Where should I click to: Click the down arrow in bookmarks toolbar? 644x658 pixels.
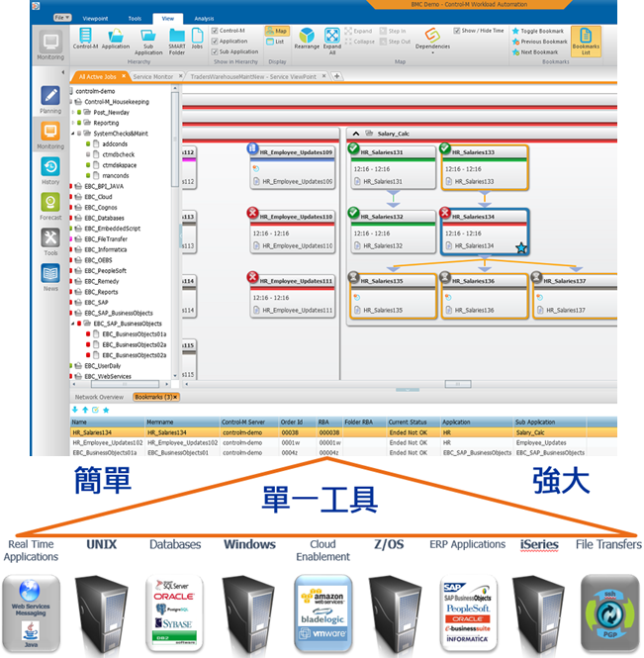coord(75,410)
